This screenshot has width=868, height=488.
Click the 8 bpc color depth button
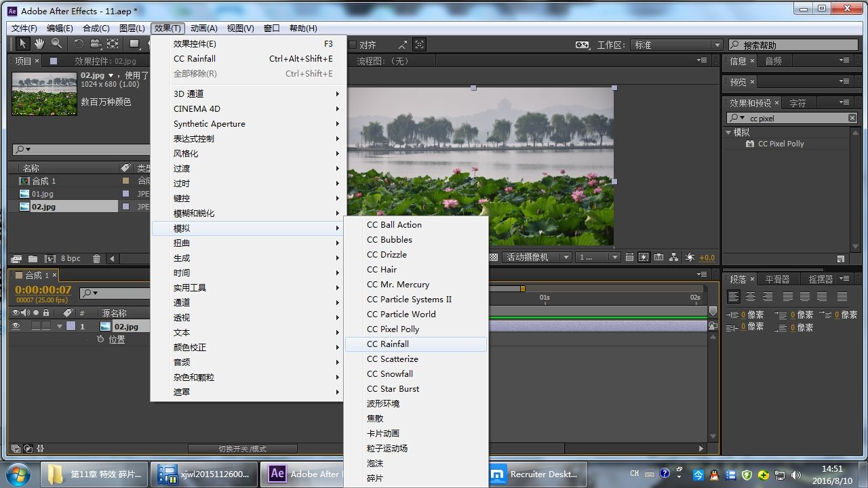tap(71, 258)
